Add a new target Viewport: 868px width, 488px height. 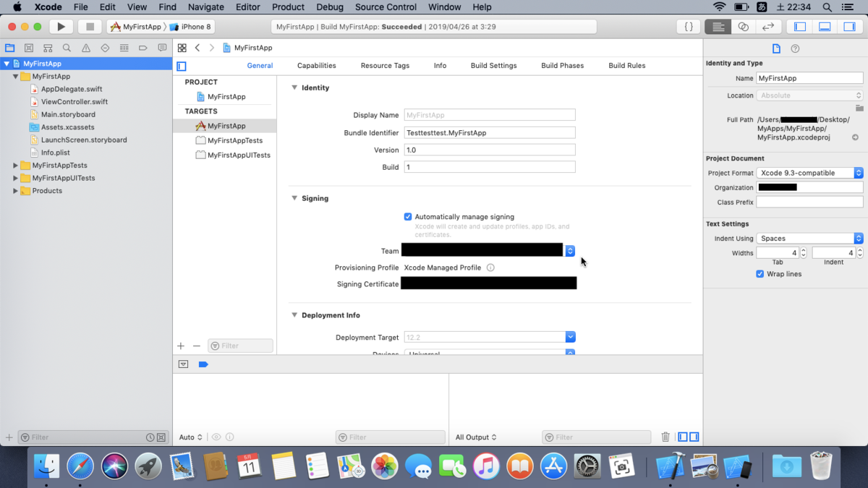pos(181,346)
